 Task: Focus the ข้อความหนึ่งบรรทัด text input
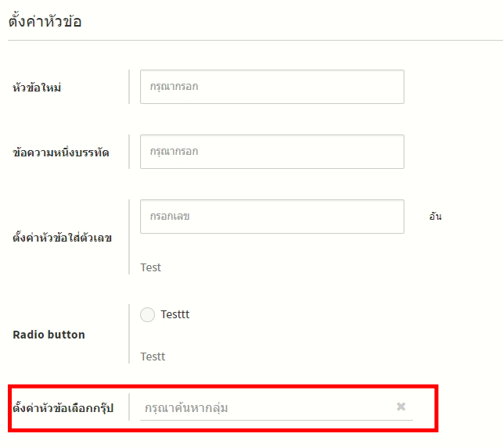[x=271, y=152]
